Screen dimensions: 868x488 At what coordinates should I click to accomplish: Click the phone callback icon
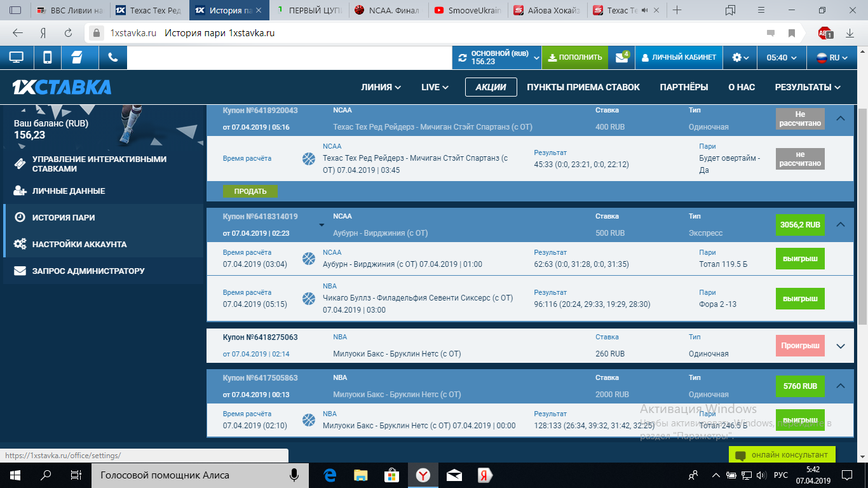113,57
